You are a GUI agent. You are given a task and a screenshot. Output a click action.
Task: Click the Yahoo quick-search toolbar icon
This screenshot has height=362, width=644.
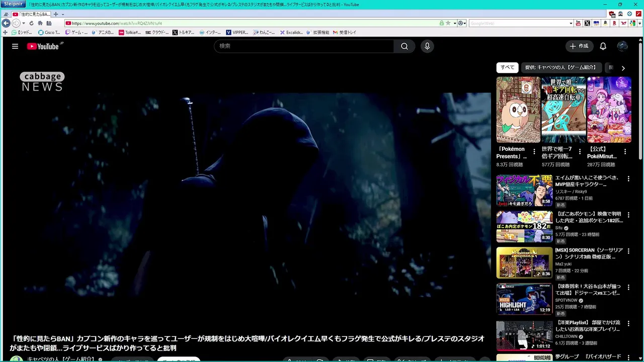click(x=624, y=23)
